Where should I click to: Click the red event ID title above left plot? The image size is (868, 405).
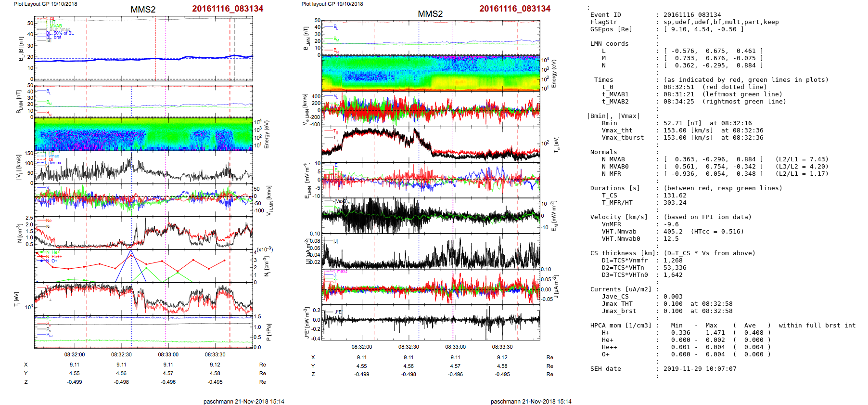click(x=228, y=9)
